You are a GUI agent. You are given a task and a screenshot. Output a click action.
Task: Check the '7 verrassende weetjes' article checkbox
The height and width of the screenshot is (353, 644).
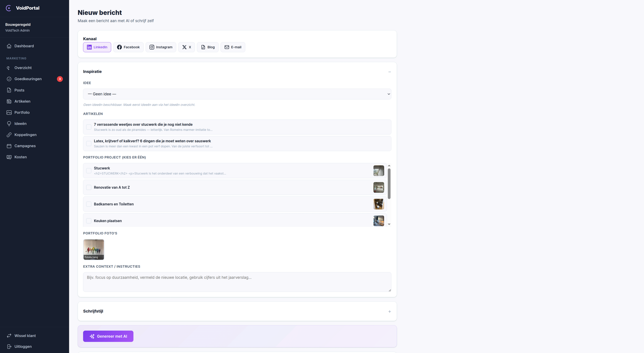click(89, 127)
